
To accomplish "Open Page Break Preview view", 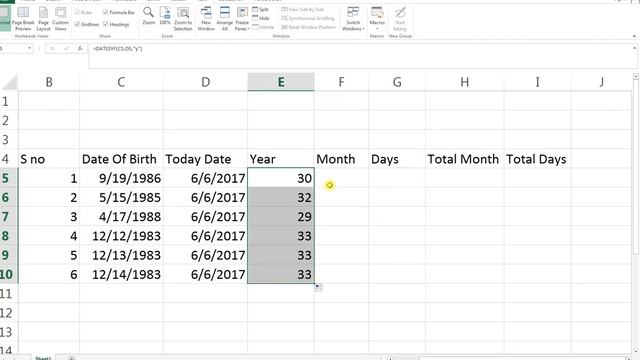I will click(23, 19).
